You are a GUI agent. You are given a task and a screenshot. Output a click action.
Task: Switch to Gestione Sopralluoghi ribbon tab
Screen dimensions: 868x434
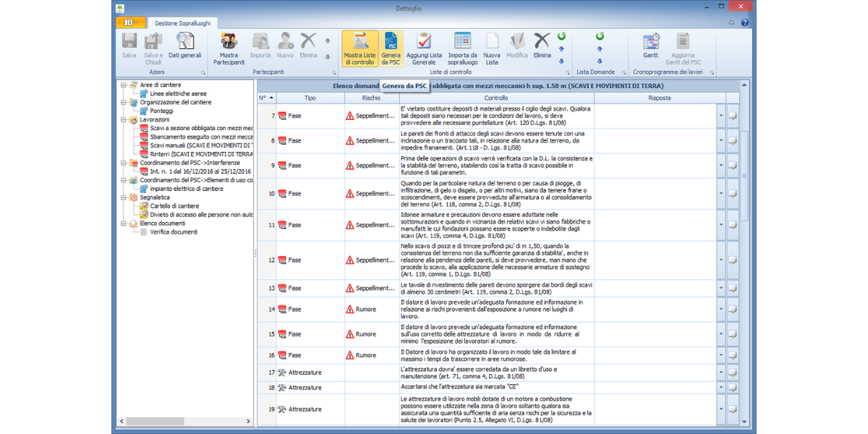coord(182,23)
